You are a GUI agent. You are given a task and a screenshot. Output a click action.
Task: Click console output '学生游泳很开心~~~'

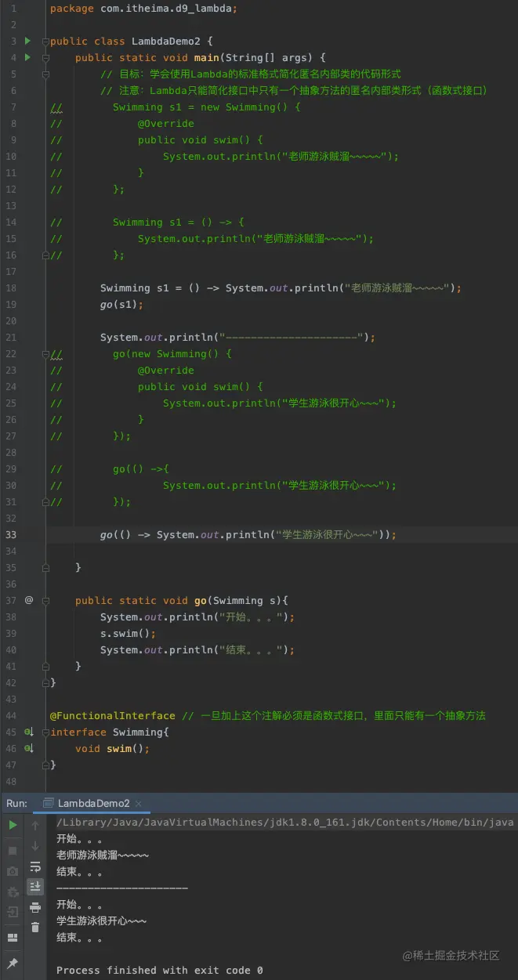101,920
